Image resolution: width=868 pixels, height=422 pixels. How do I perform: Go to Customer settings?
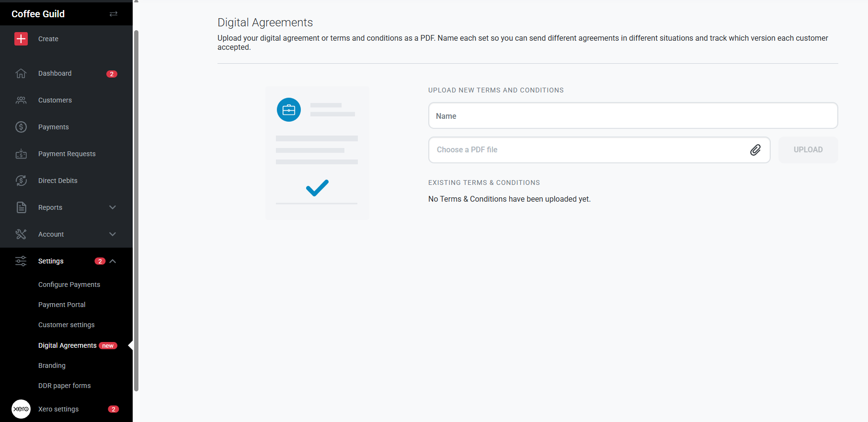(66, 325)
